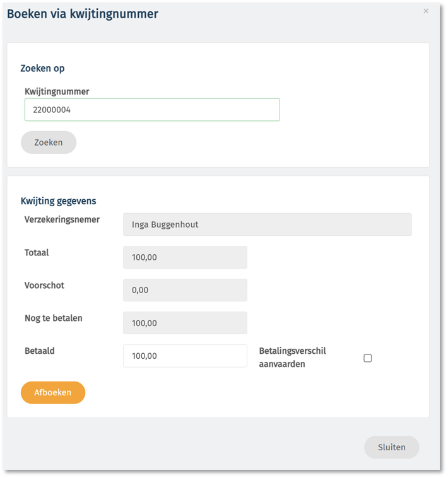448x478 pixels.
Task: Click the Nog te betalen field
Action: click(x=185, y=323)
